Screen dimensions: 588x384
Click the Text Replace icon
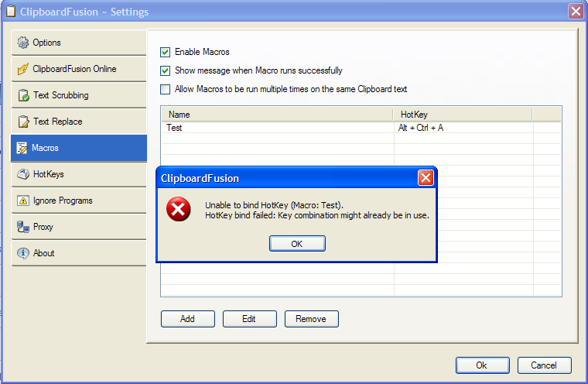coord(23,122)
